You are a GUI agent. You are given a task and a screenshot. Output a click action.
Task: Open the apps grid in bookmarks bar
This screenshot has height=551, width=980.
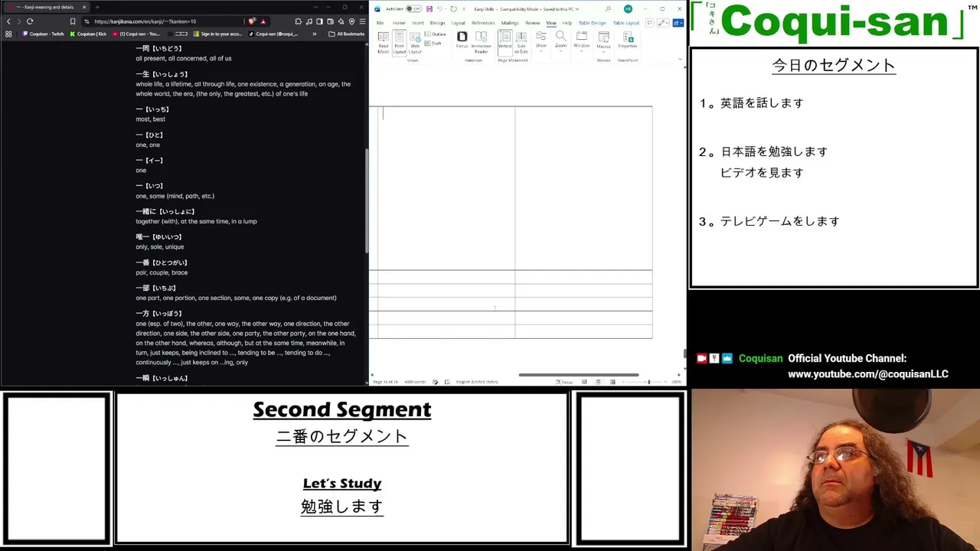point(8,34)
